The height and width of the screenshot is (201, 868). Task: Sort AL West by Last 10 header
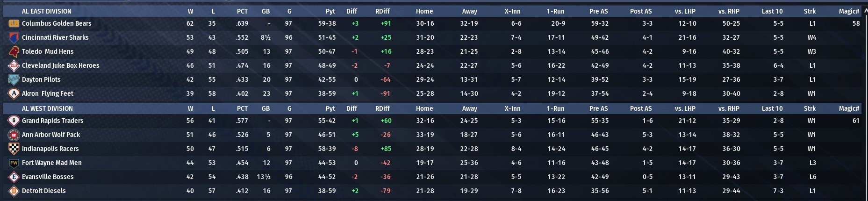[772, 108]
